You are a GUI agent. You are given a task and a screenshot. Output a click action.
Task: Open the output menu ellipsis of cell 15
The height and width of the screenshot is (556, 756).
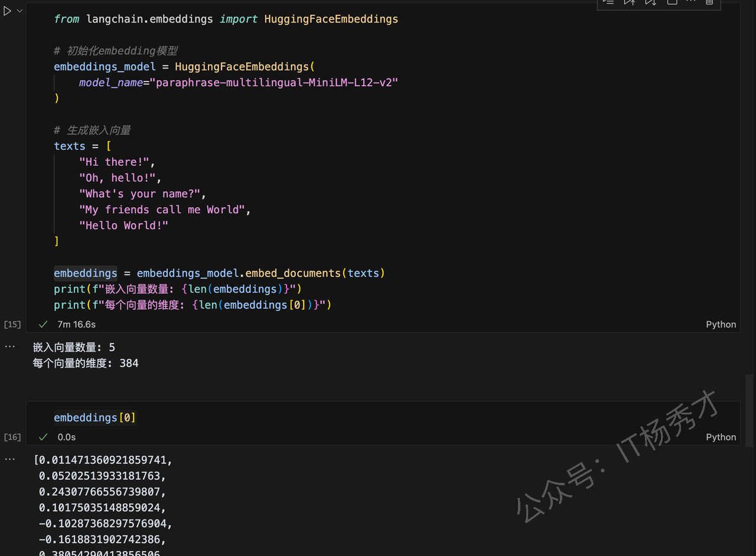[x=9, y=346]
